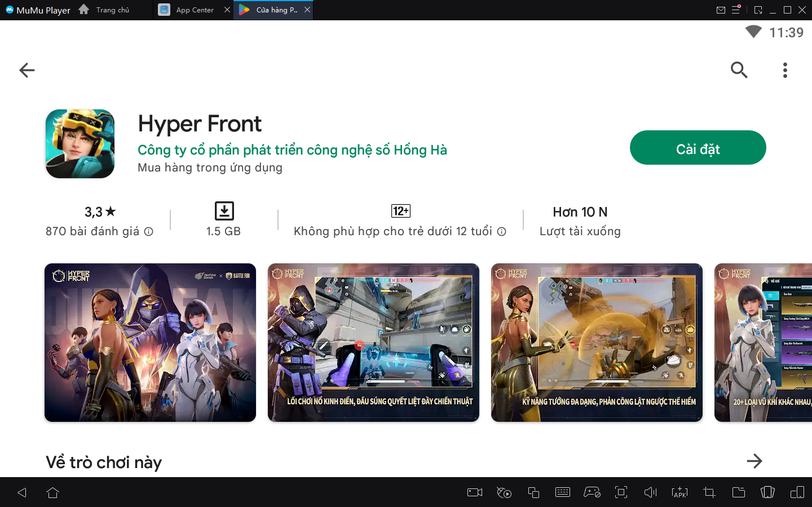Viewport: 812px width, 507px height.
Task: Open the operation recorder icon
Action: [504, 492]
